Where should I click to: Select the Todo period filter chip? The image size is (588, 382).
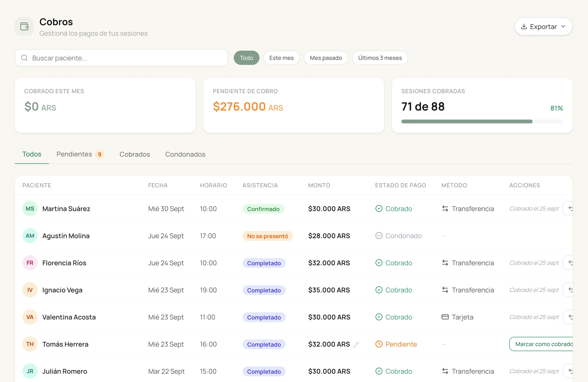(x=246, y=58)
